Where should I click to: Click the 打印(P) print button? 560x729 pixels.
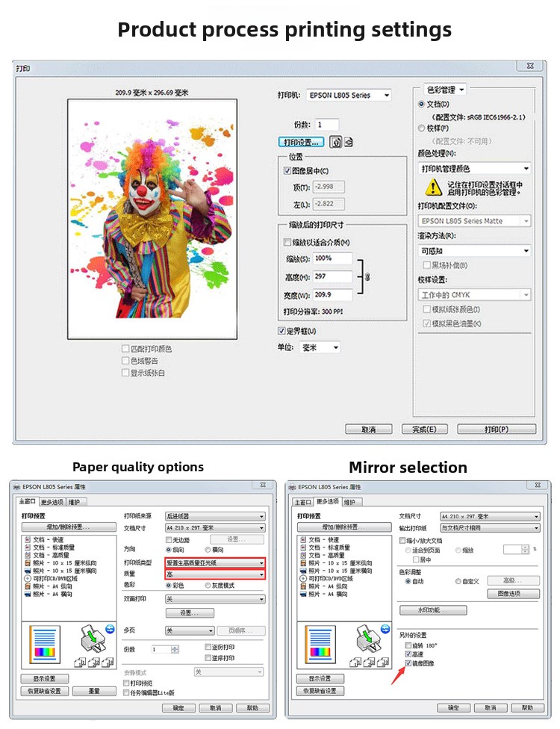click(496, 429)
